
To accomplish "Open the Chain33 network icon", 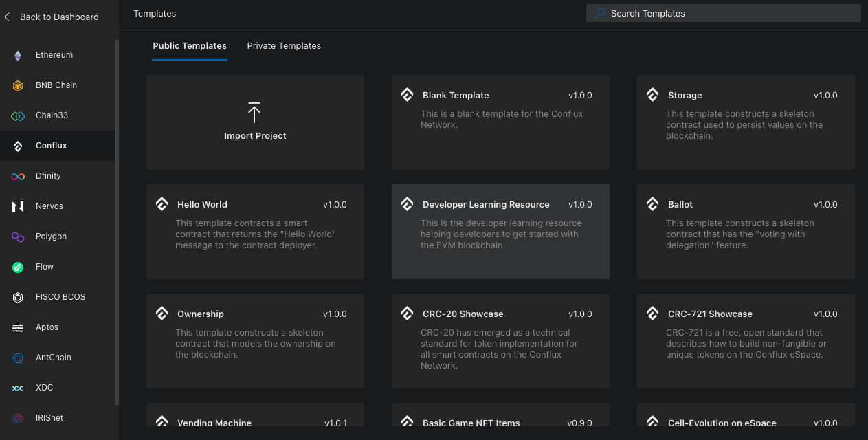I will click(18, 116).
